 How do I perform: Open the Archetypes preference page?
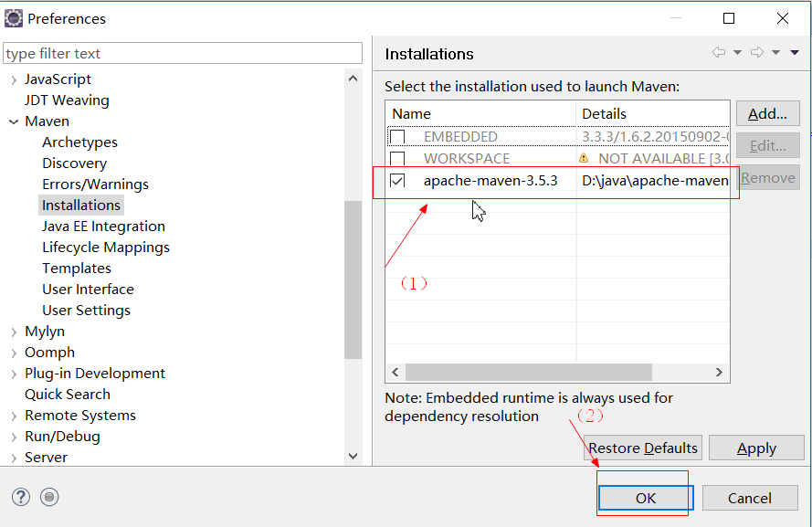[79, 142]
